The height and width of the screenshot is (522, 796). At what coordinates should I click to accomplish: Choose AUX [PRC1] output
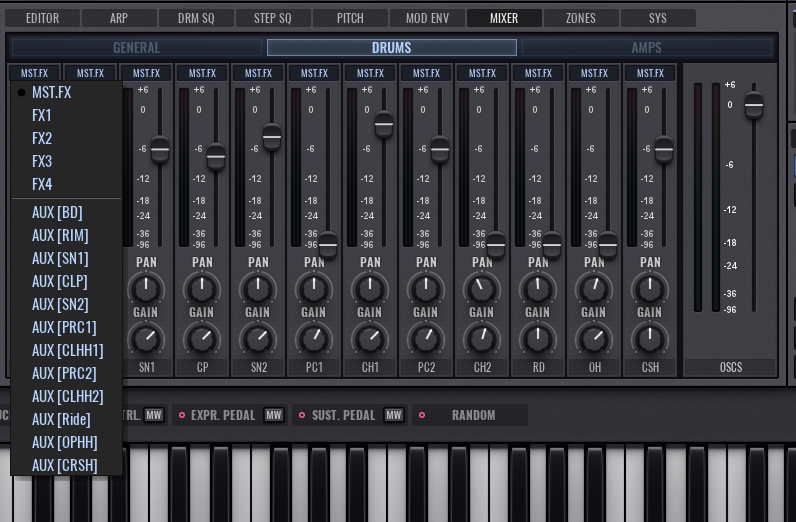point(67,327)
